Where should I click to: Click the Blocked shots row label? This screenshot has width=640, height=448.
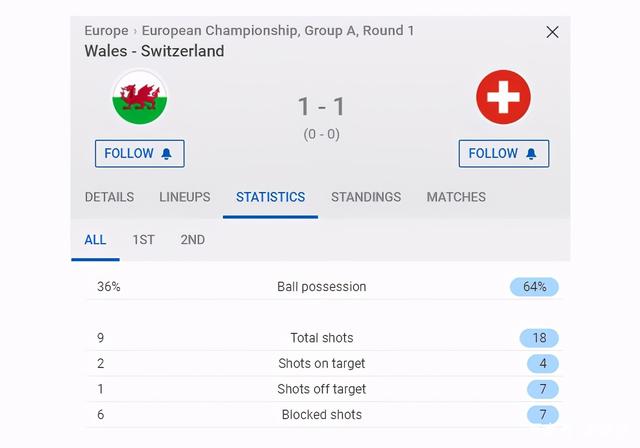(x=321, y=415)
